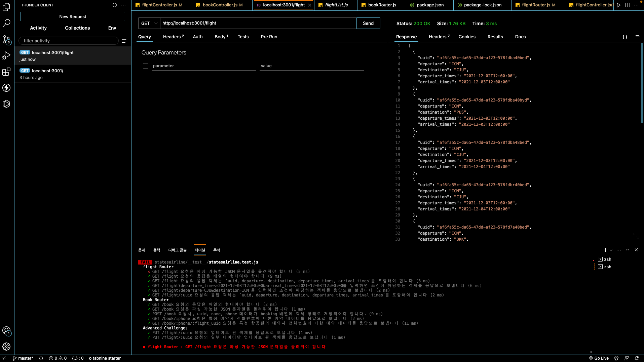
Task: Open errors and warnings status item
Action: point(58,358)
